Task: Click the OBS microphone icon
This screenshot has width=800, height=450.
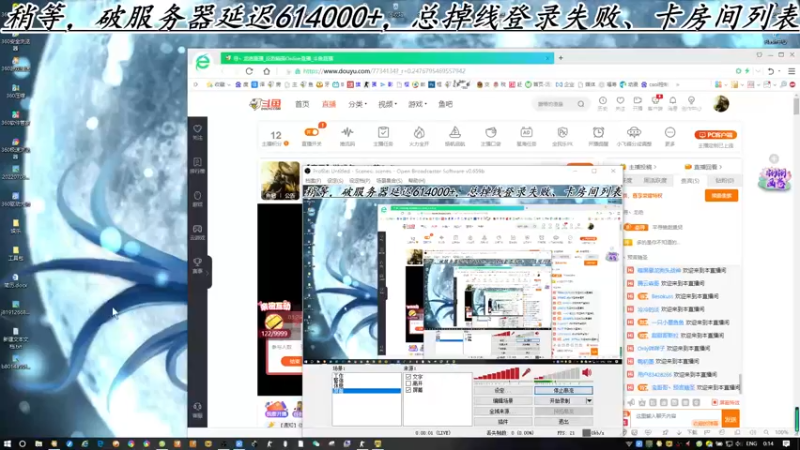Action: tap(526, 373)
